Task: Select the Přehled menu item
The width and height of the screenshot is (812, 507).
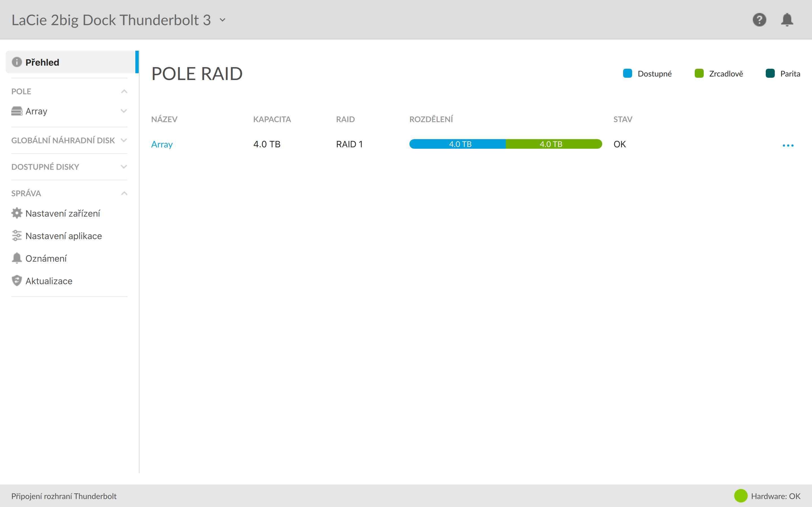Action: (x=42, y=62)
